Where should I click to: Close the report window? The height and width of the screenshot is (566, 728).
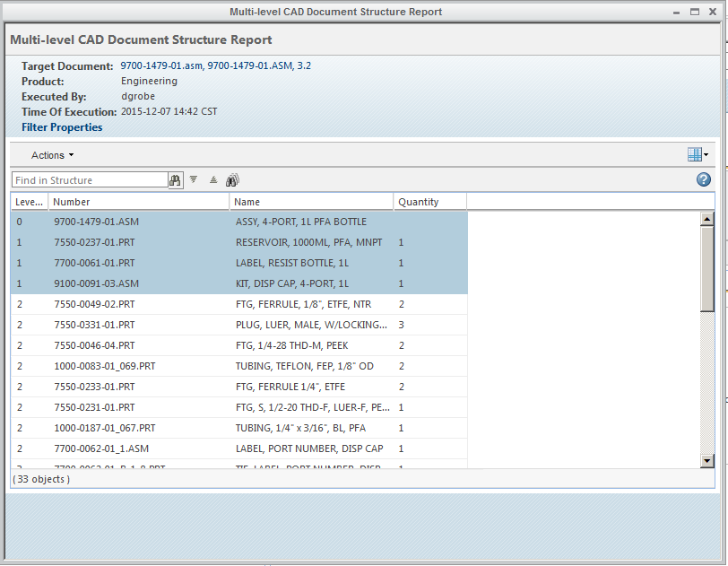pos(713,12)
